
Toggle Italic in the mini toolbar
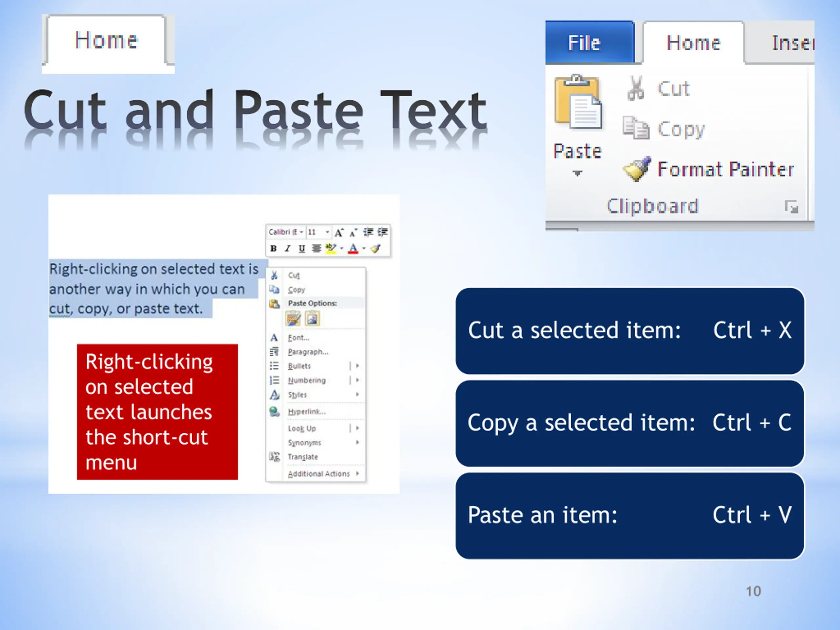pyautogui.click(x=287, y=249)
